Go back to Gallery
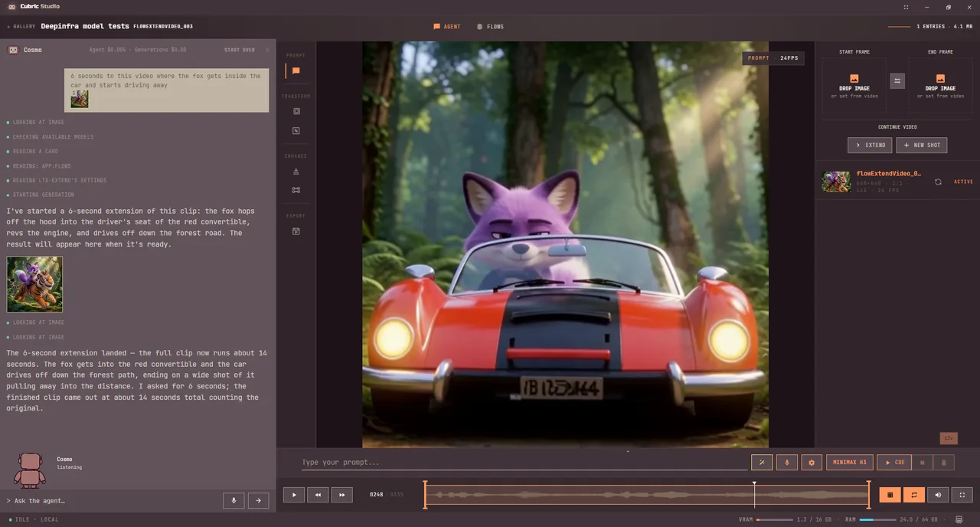This screenshot has height=527, width=980. (21, 26)
